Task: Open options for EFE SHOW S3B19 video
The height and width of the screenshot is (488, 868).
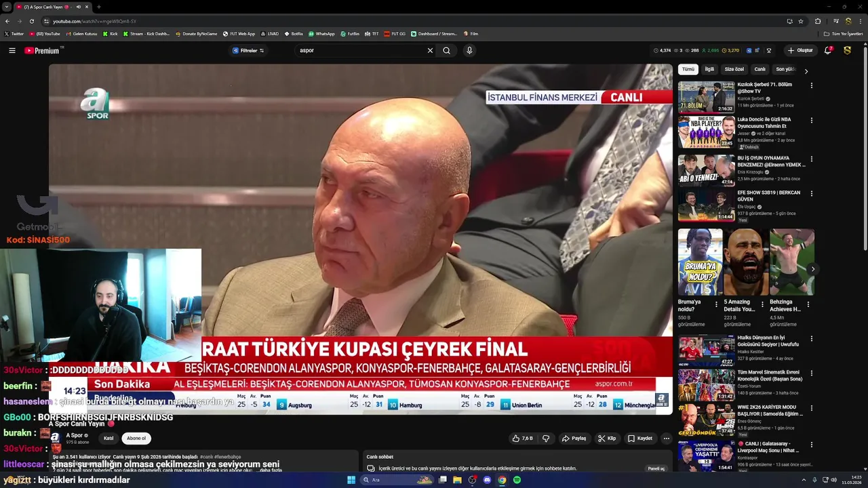Action: point(811,193)
